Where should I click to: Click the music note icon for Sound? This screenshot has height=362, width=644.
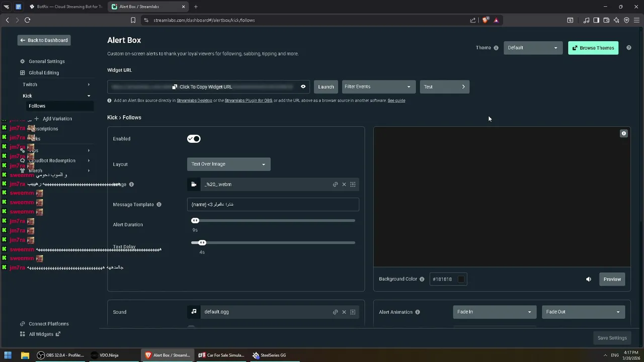194,312
